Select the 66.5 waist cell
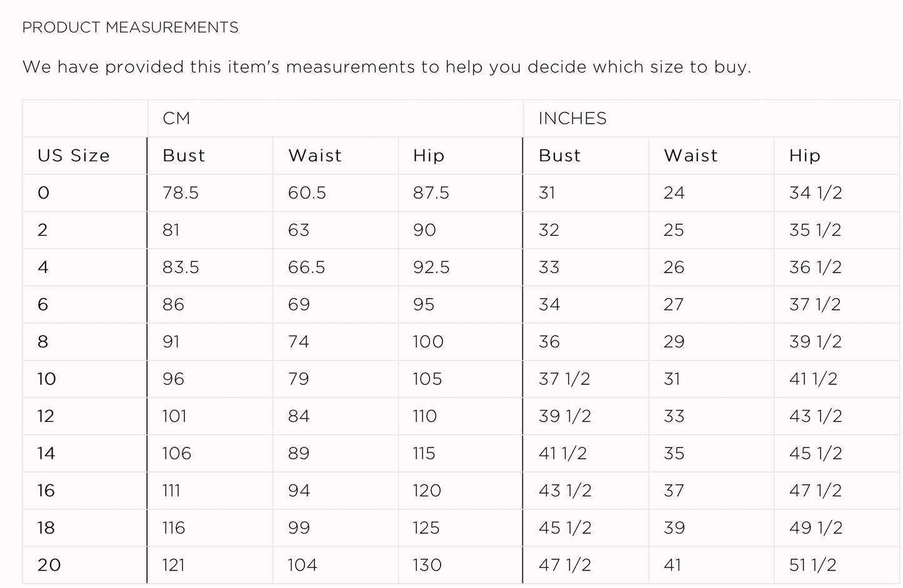The width and height of the screenshot is (903, 588). click(307, 267)
